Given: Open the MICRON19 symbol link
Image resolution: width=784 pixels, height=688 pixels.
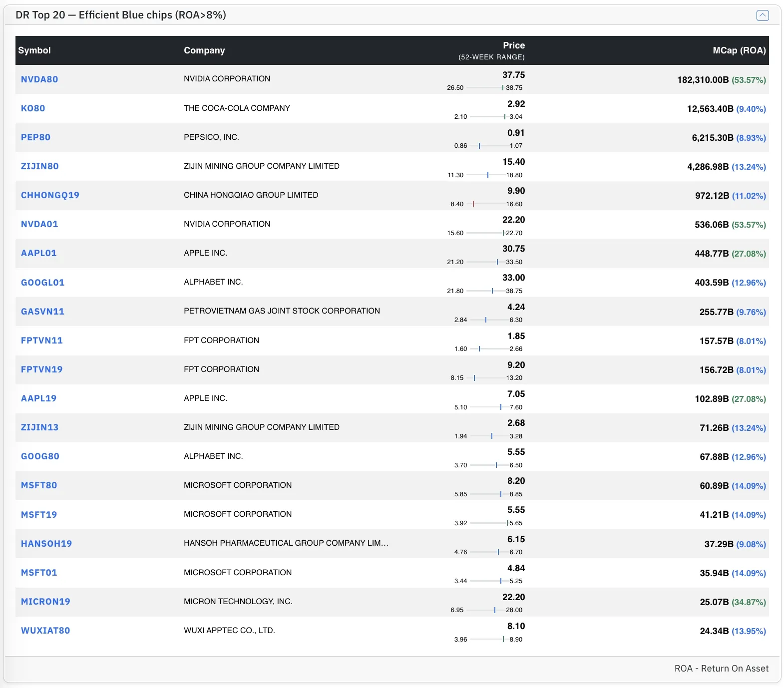Looking at the screenshot, I should (x=45, y=602).
